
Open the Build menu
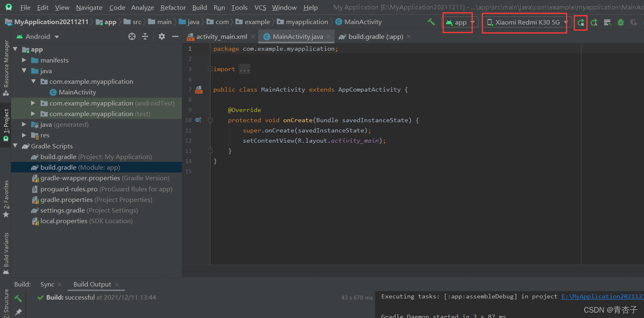[199, 7]
